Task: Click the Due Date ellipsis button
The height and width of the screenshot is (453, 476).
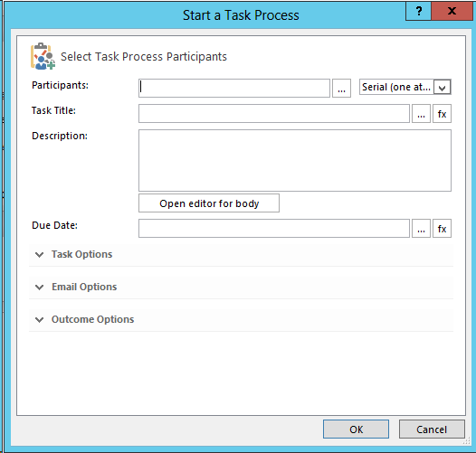Action: pos(421,229)
